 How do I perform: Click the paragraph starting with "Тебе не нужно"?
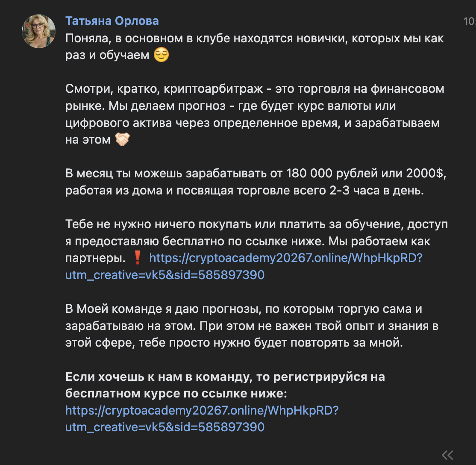pyautogui.click(x=256, y=224)
